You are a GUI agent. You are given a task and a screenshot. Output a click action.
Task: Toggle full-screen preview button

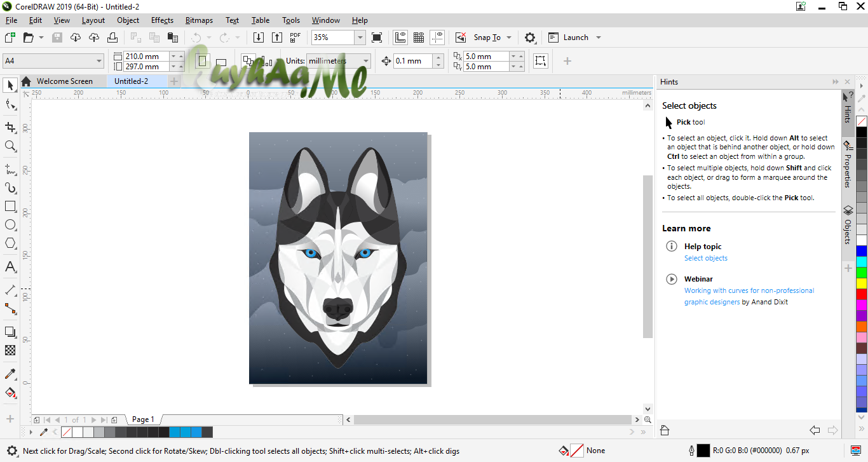(x=377, y=37)
